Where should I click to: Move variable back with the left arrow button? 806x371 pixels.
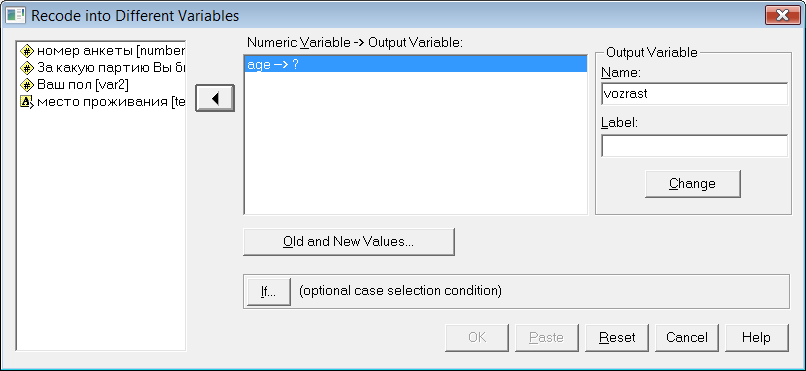coord(215,98)
